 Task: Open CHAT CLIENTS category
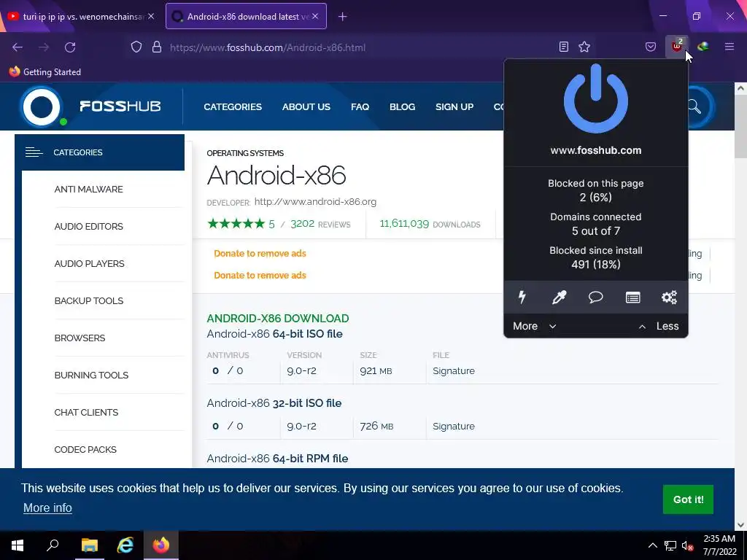coord(86,412)
